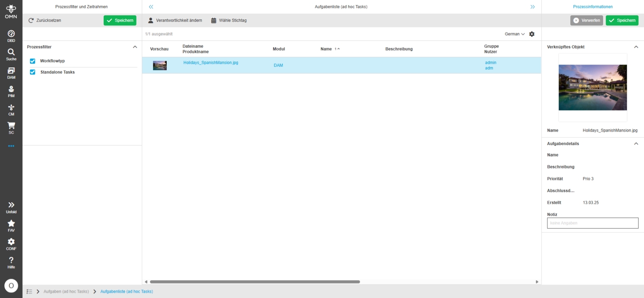Open the Holidays_SpanishMansion.jpg file link

pyautogui.click(x=211, y=63)
